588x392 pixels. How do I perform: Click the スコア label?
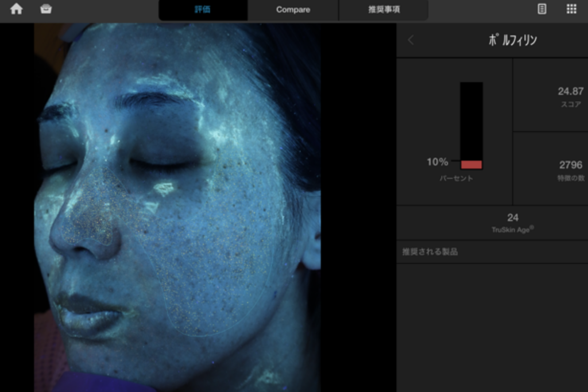(570, 104)
